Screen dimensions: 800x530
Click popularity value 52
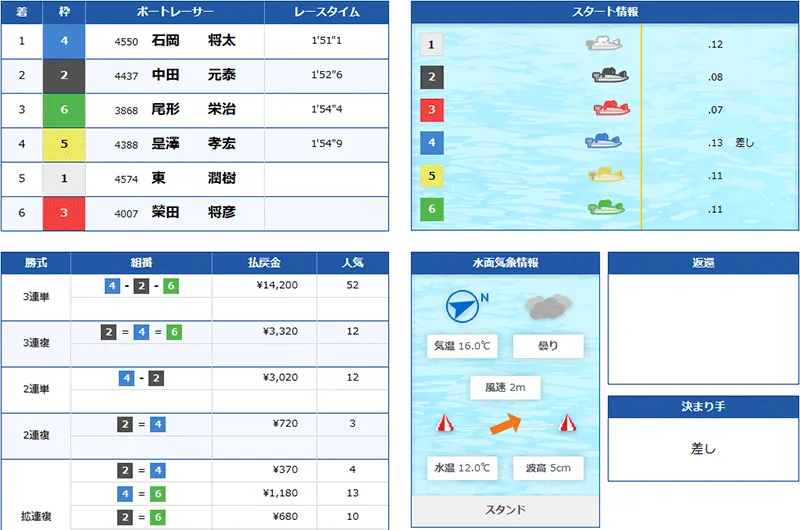tap(353, 285)
